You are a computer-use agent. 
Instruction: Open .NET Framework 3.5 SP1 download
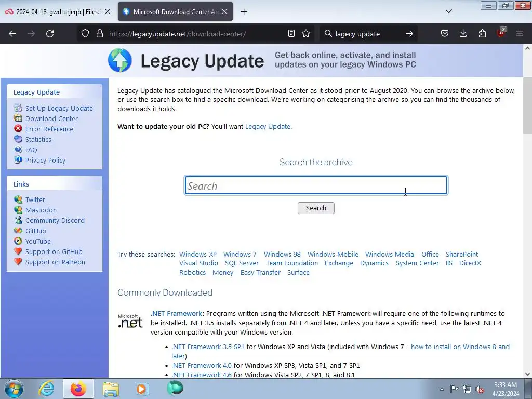click(208, 347)
